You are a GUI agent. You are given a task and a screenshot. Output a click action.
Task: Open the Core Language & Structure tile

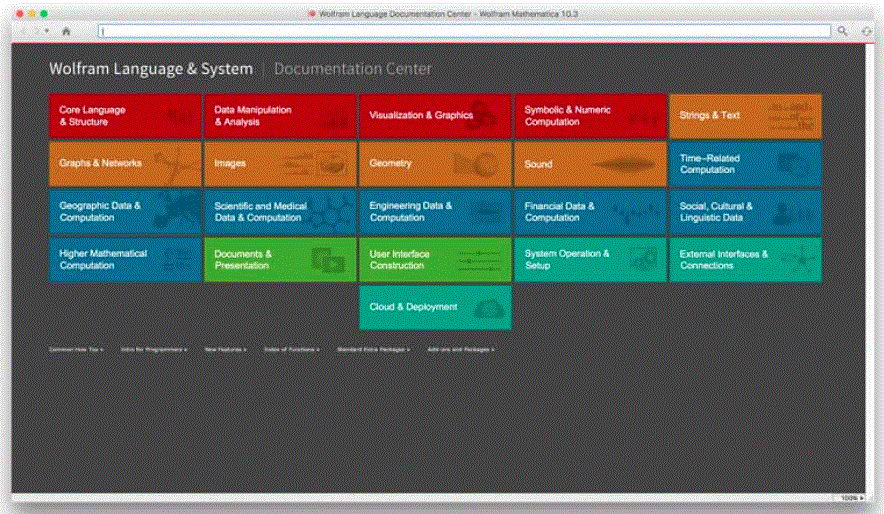(125, 116)
